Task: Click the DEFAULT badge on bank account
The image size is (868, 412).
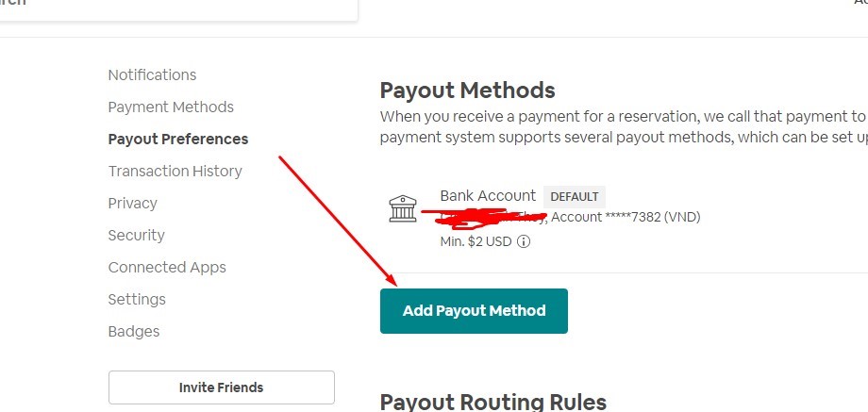Action: point(575,197)
